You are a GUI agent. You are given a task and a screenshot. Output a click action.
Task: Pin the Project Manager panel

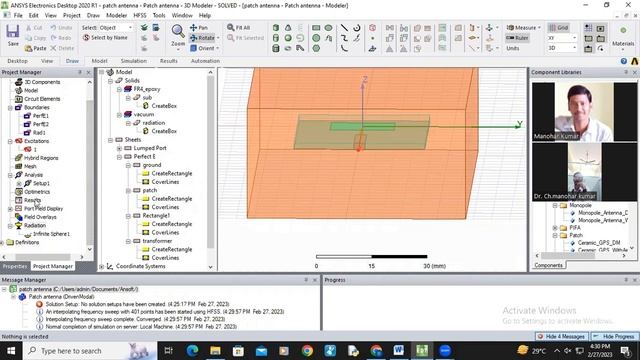click(x=80, y=72)
